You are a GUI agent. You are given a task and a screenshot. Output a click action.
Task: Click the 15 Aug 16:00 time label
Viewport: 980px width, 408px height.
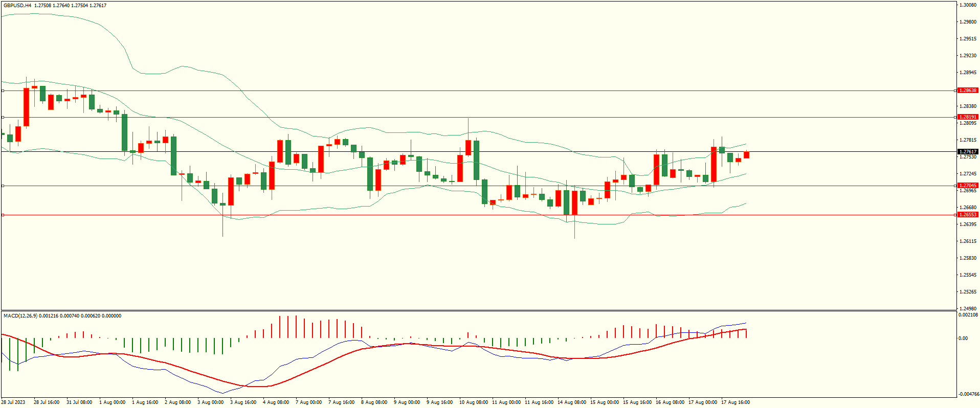pos(637,402)
